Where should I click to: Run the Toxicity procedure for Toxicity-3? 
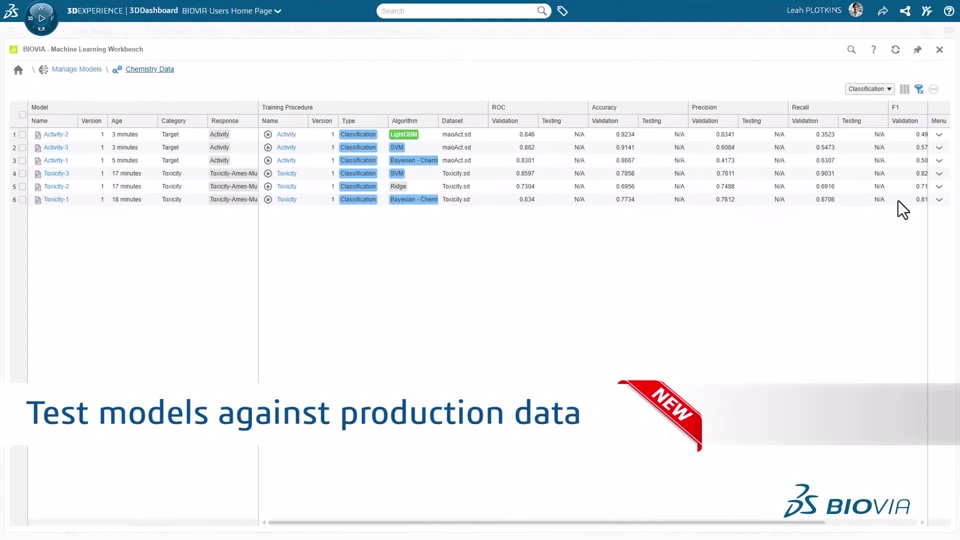[268, 174]
